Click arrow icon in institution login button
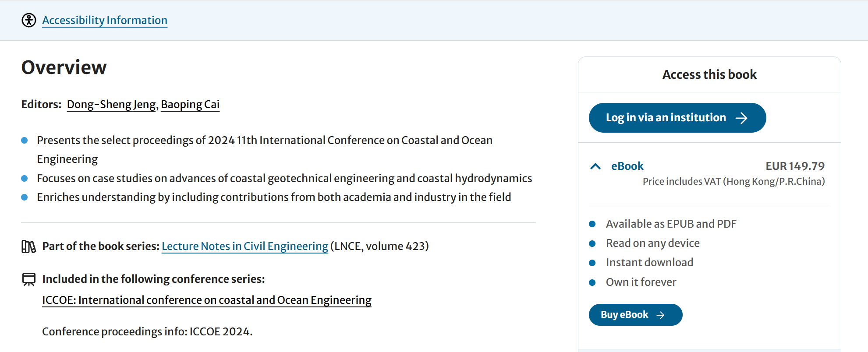 741,118
